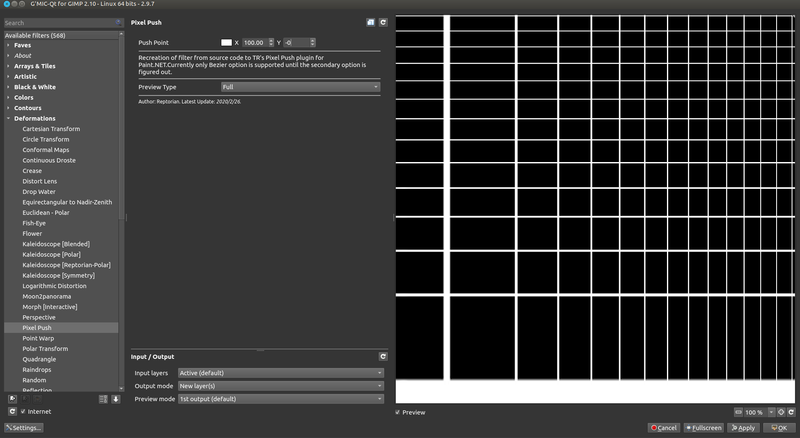The width and height of the screenshot is (800, 438).
Task: Reset the Input / Output settings
Action: 383,356
